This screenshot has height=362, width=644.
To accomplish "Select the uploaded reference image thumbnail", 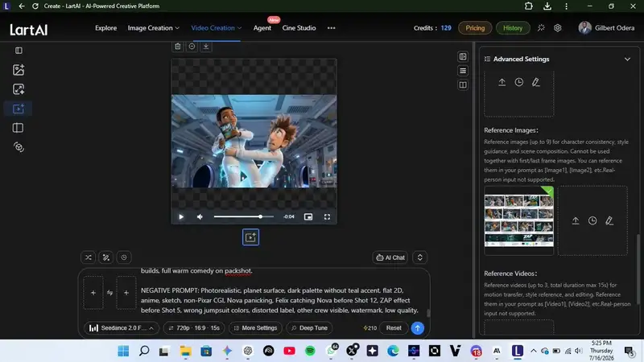I will [x=518, y=220].
